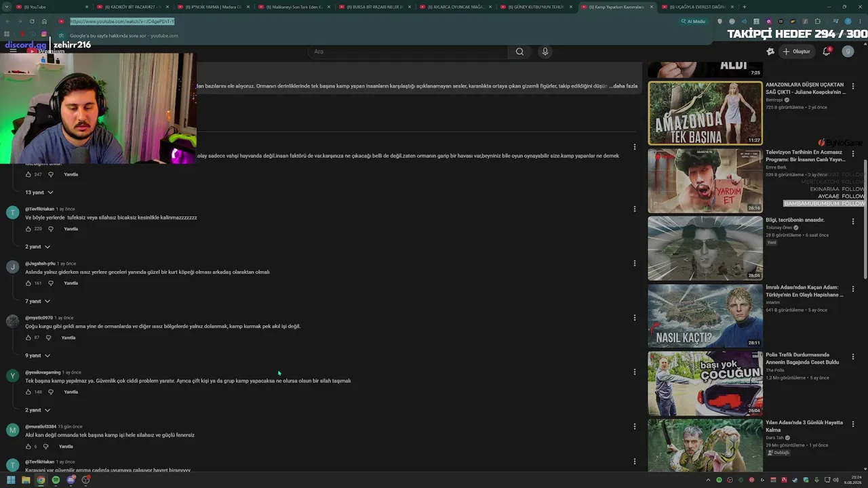
Task: Click the Ara search input field
Action: [409, 52]
